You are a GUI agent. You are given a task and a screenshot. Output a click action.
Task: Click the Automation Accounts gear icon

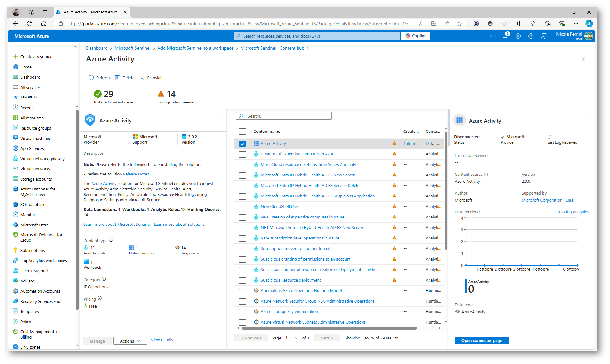click(15, 291)
